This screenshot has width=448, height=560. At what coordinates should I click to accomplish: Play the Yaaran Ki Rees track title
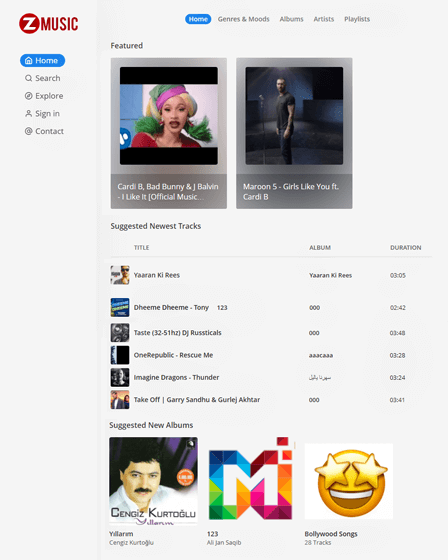tap(156, 275)
